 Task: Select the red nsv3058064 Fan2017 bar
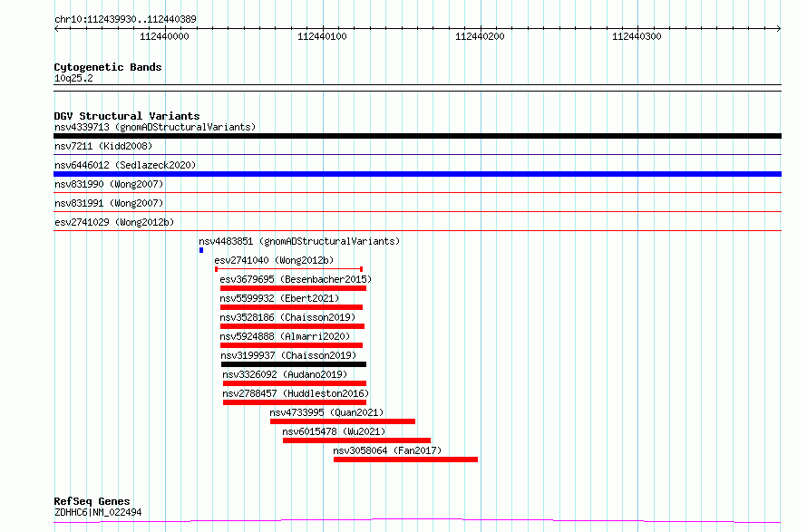click(x=405, y=459)
